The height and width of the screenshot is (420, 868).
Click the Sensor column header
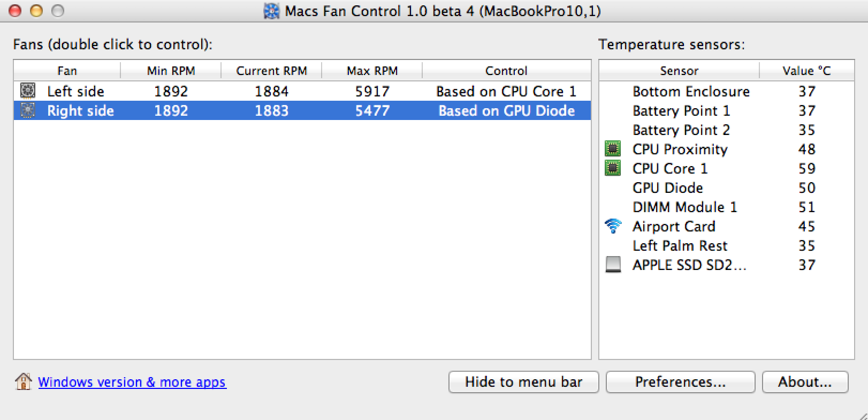[679, 71]
